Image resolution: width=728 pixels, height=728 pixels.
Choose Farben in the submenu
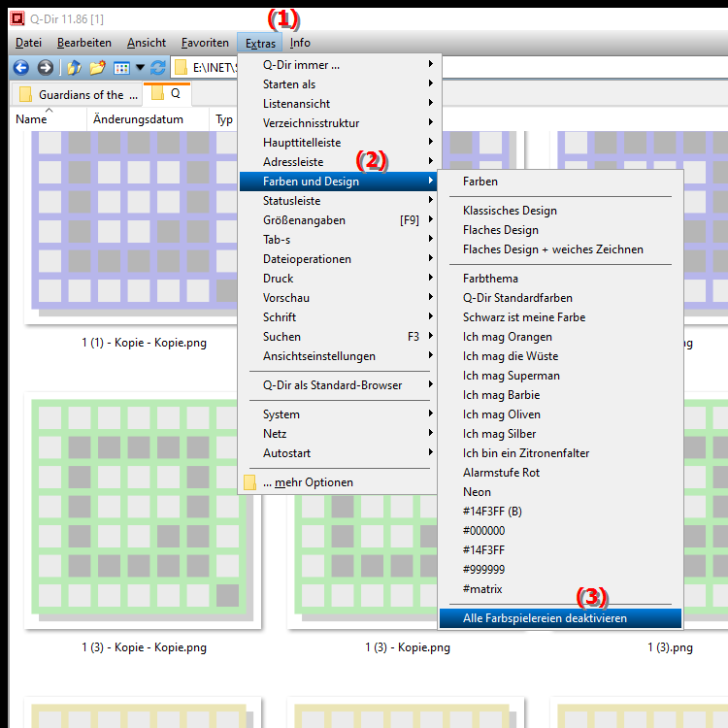point(560,182)
